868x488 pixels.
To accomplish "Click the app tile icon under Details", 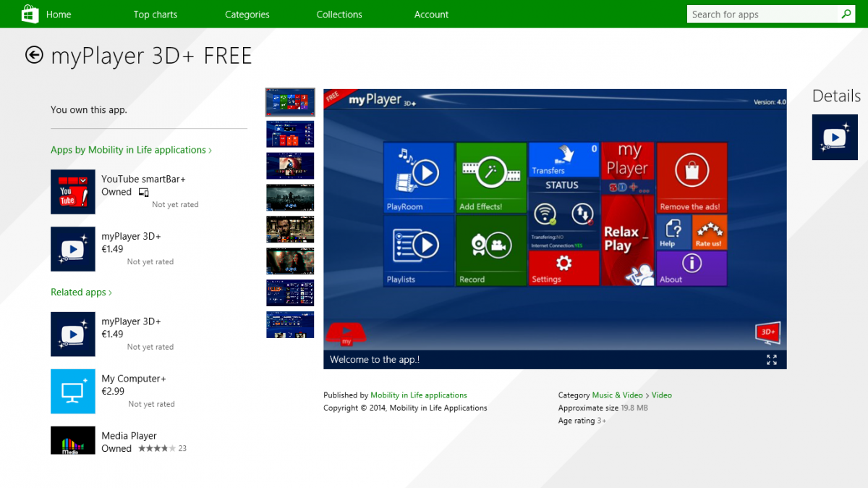I will (835, 138).
